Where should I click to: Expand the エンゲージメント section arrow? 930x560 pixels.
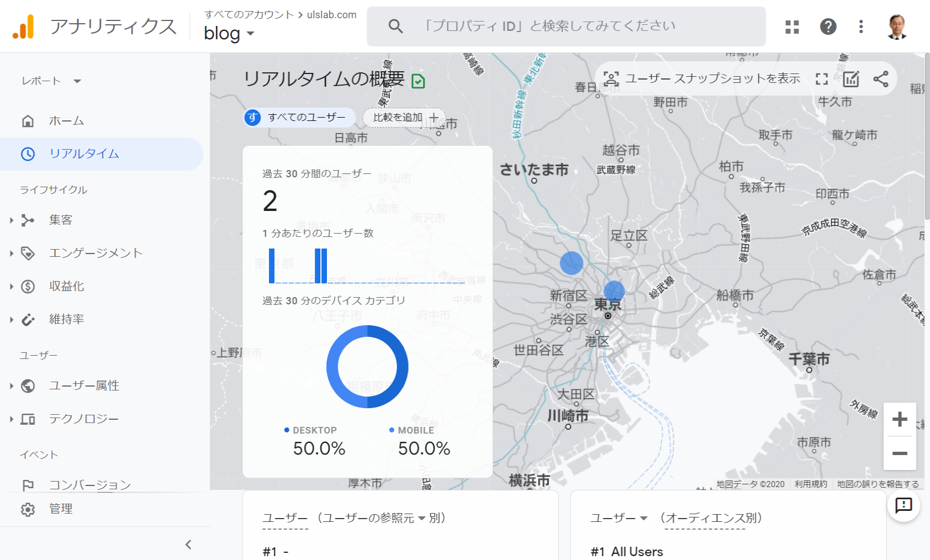(11, 253)
